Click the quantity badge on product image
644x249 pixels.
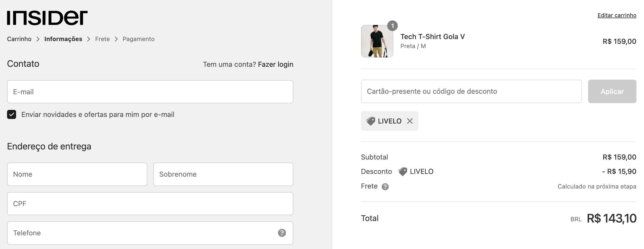(392, 26)
